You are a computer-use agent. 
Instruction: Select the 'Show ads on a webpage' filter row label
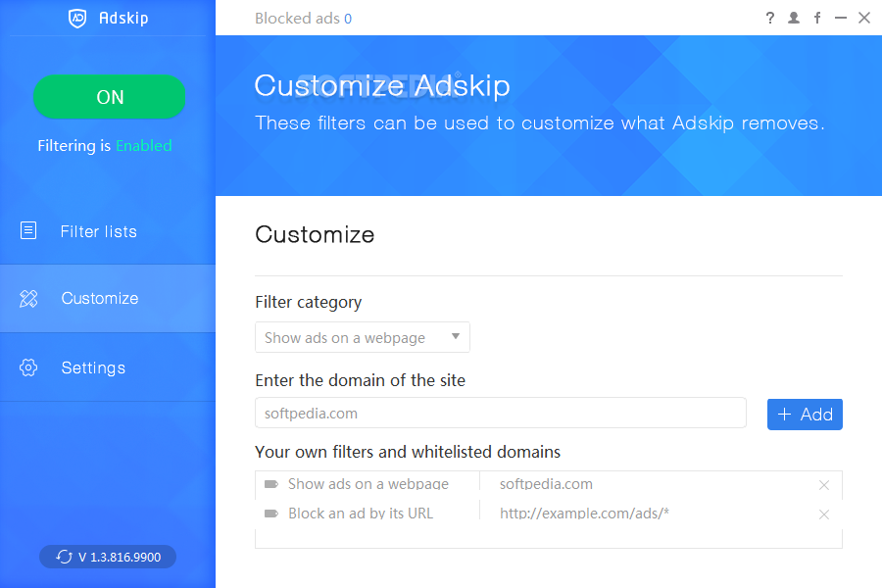pos(368,484)
